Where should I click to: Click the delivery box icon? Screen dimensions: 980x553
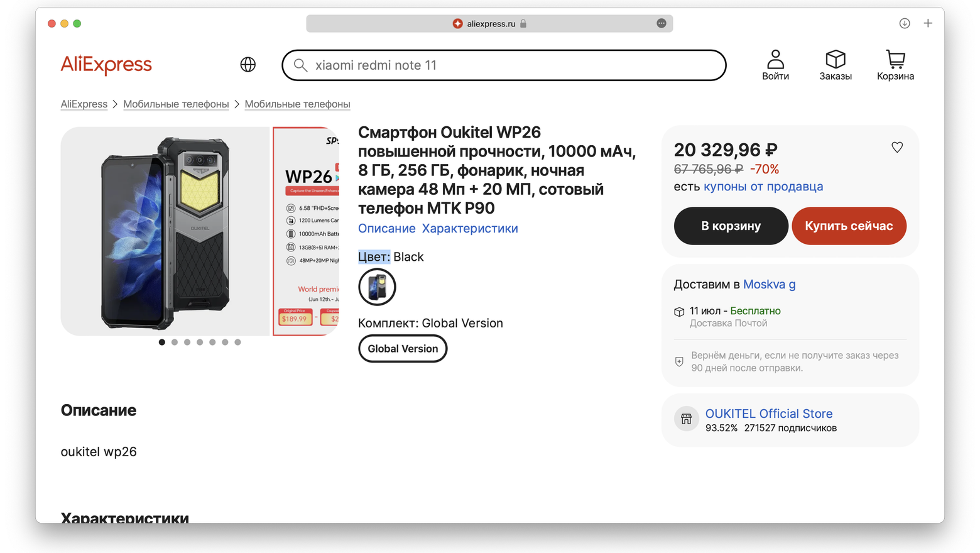[x=679, y=312]
